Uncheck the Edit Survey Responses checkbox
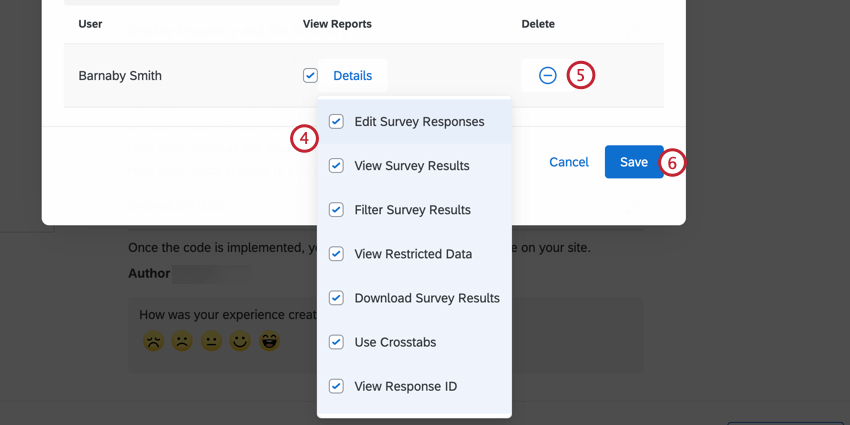 pyautogui.click(x=336, y=122)
